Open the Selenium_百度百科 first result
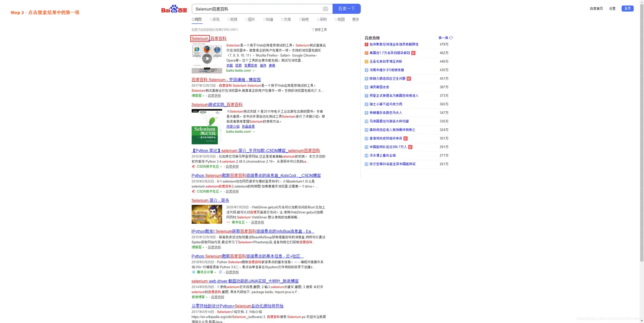This screenshot has height=323, width=644. click(x=209, y=39)
